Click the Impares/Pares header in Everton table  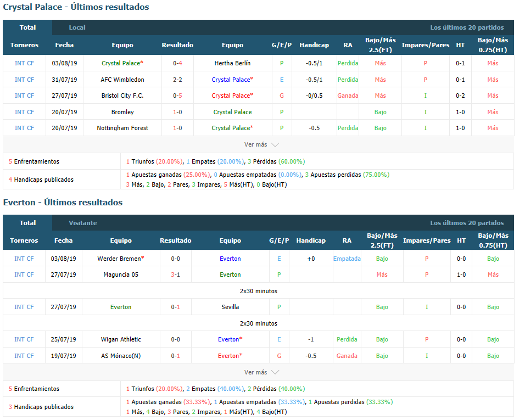[427, 240]
